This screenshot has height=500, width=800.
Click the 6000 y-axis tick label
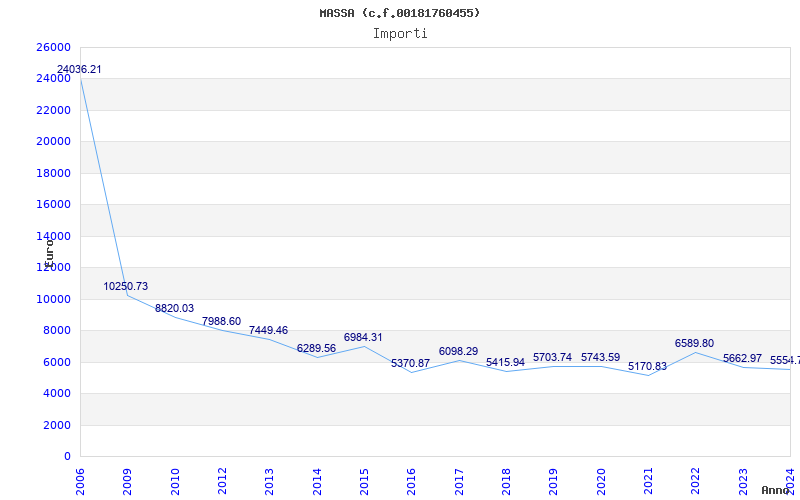pyautogui.click(x=57, y=362)
